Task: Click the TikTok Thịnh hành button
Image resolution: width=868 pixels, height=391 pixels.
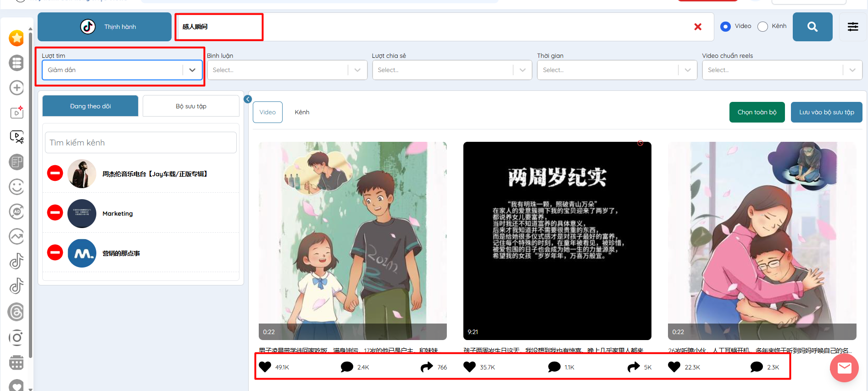Action: (x=105, y=27)
